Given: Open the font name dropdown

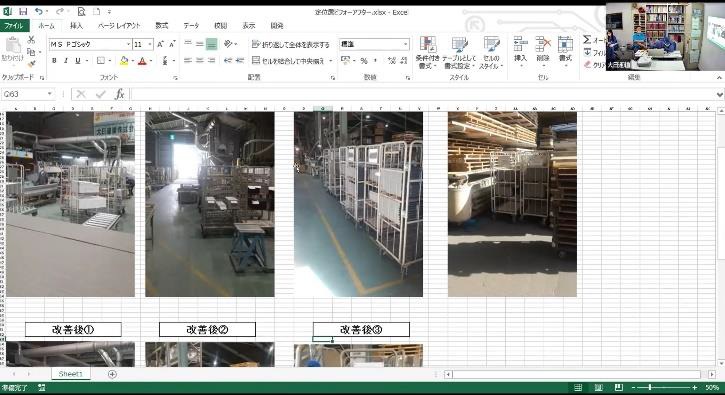Looking at the screenshot, I should pyautogui.click(x=129, y=44).
